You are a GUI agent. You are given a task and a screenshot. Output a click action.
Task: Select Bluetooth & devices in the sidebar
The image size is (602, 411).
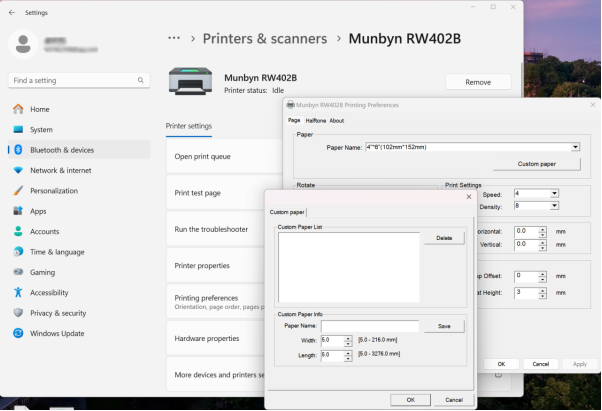(x=79, y=150)
